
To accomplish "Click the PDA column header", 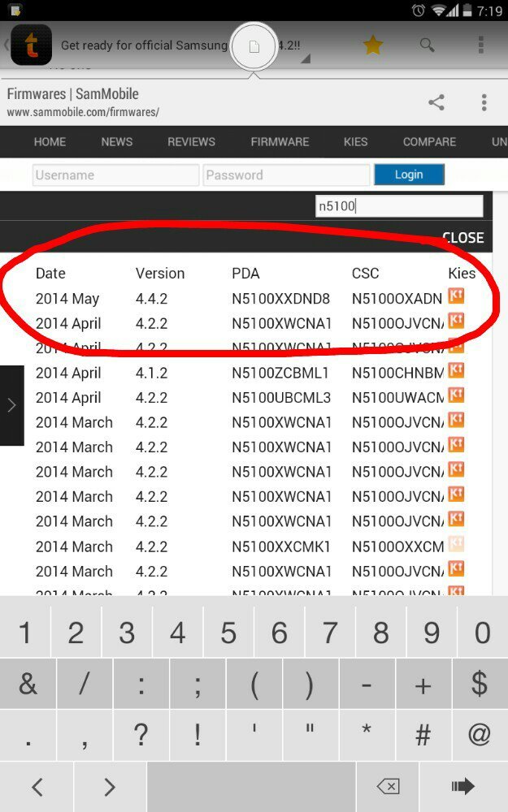I will 245,274.
